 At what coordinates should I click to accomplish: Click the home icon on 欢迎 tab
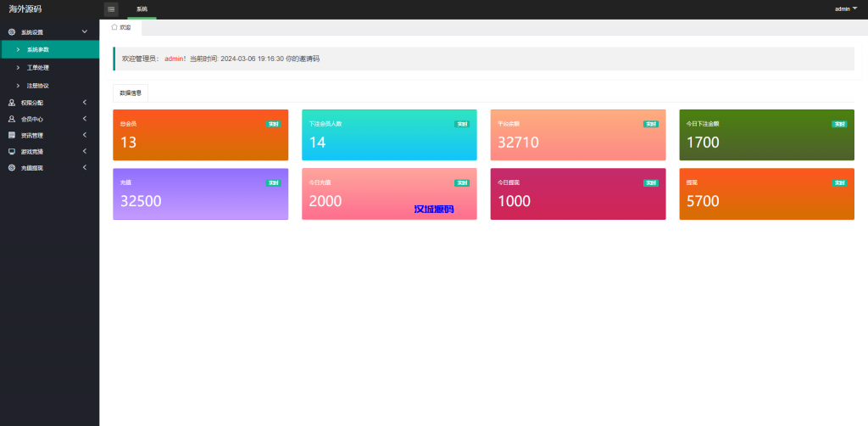pos(114,27)
